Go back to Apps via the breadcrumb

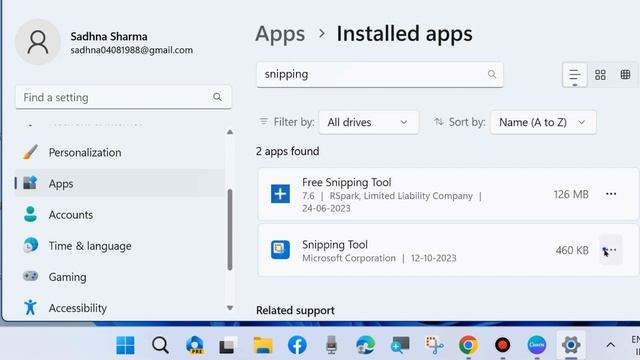[280, 34]
